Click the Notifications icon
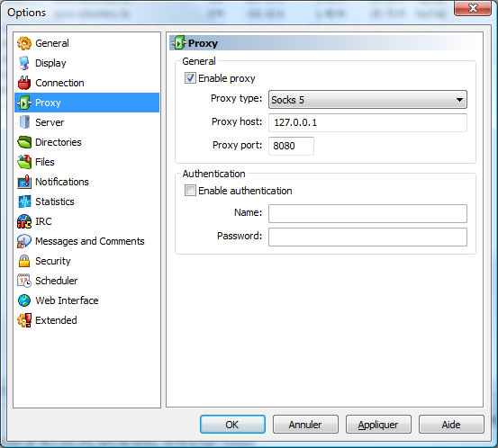Screen dimensions: 498x448 click(x=24, y=182)
